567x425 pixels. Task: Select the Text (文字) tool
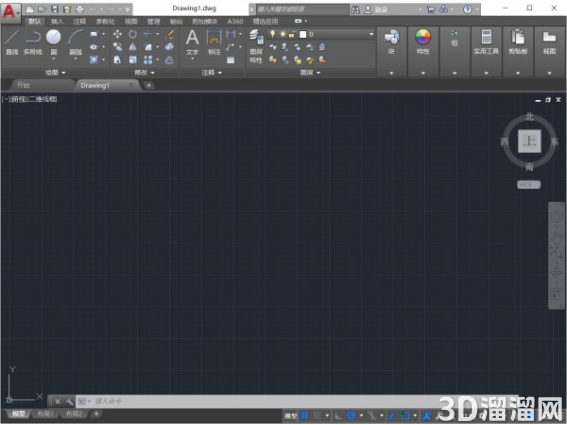192,43
